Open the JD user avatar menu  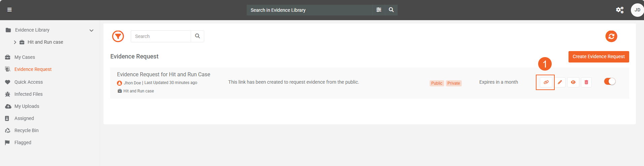tap(637, 10)
